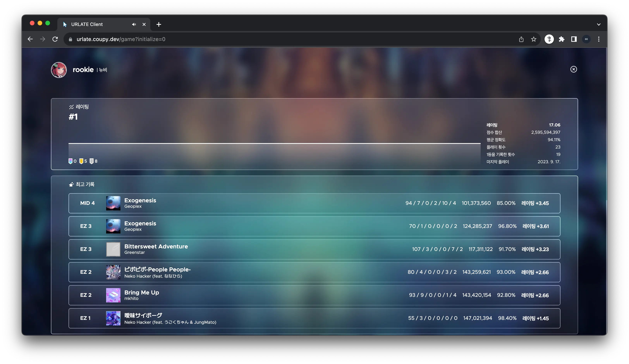This screenshot has height=364, width=629.
Task: Click the share page icon
Action: click(521, 39)
